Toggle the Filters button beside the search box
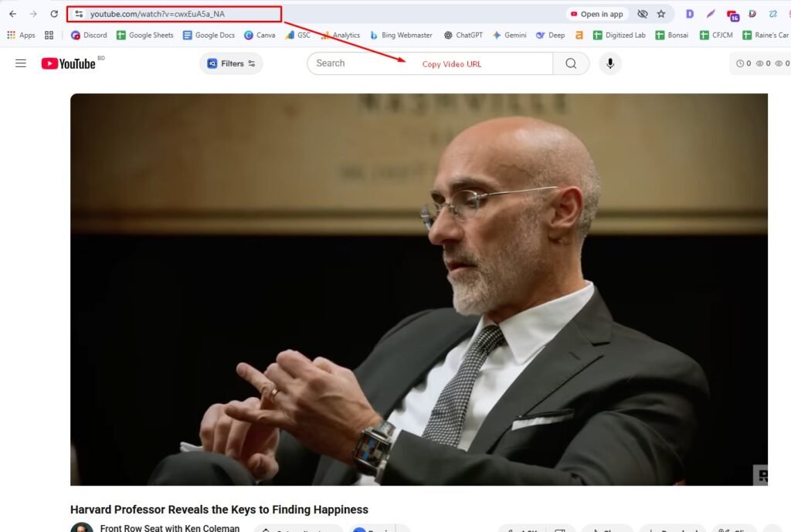The image size is (791, 532). point(231,63)
